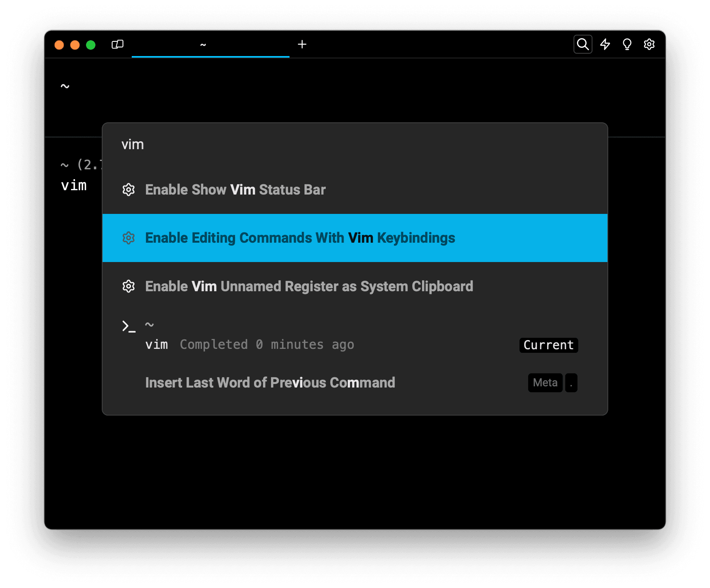Click the magnifying glass search icon

[x=583, y=44]
